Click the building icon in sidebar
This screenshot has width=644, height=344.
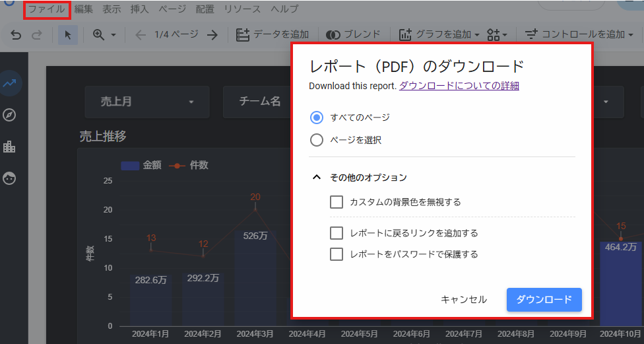click(x=9, y=147)
